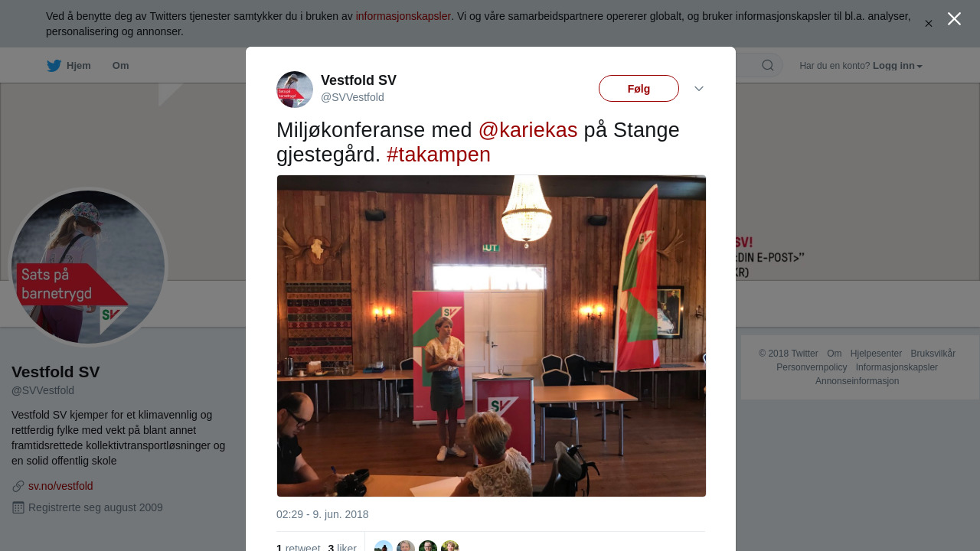Go to Hjem in top navigation
980x551 pixels.
[x=78, y=66]
